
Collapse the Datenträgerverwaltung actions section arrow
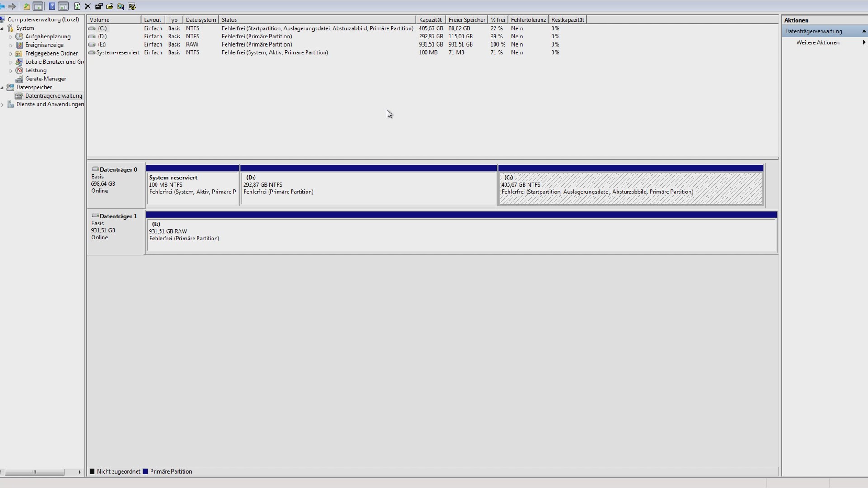[864, 31]
